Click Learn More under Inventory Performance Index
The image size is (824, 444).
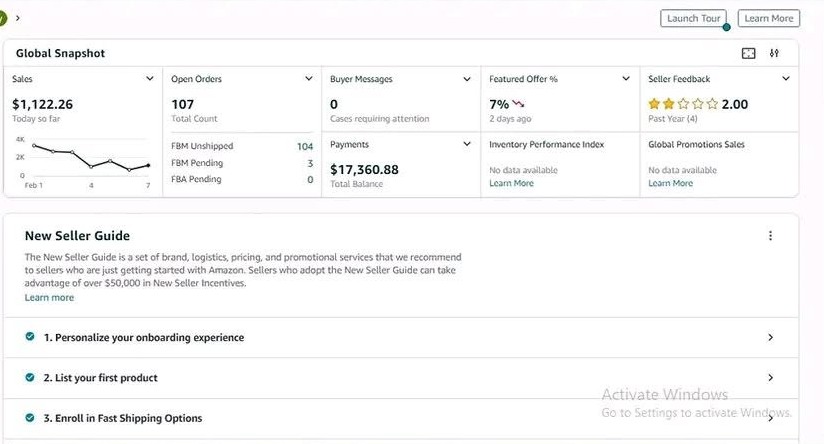pyautogui.click(x=511, y=183)
